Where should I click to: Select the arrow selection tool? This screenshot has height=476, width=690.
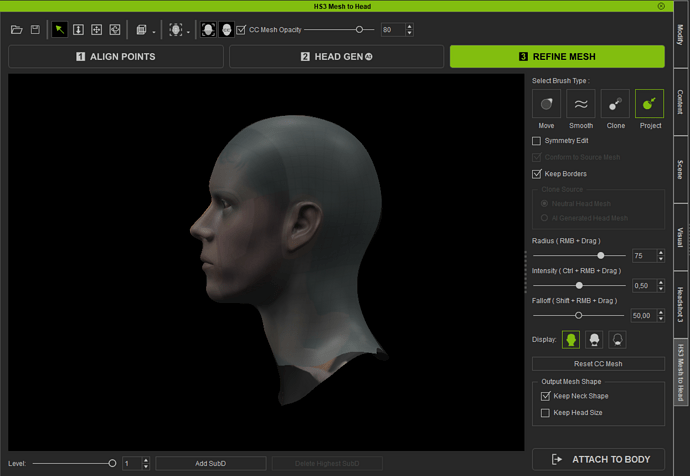point(59,30)
